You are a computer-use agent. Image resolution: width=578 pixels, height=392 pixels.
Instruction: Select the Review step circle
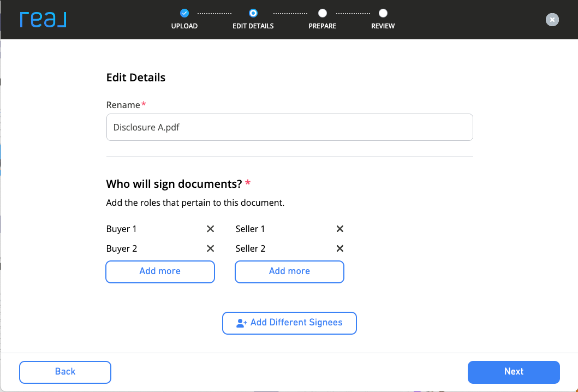(383, 13)
